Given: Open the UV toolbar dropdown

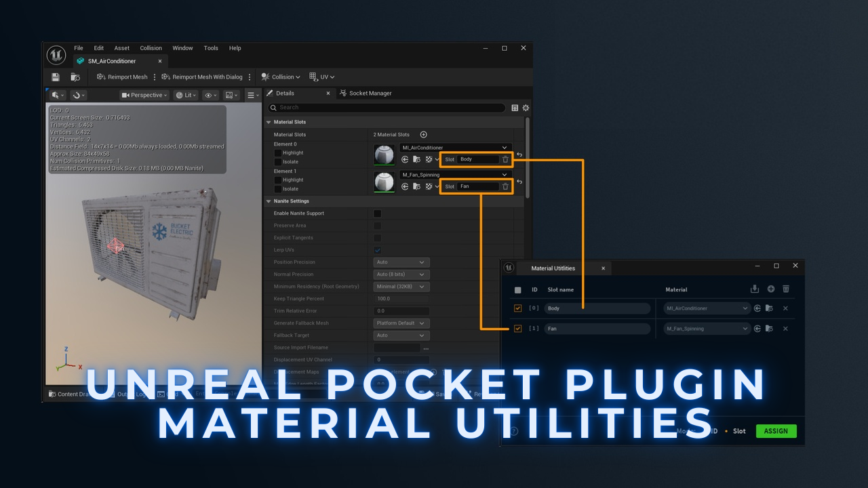Looking at the screenshot, I should pos(322,77).
